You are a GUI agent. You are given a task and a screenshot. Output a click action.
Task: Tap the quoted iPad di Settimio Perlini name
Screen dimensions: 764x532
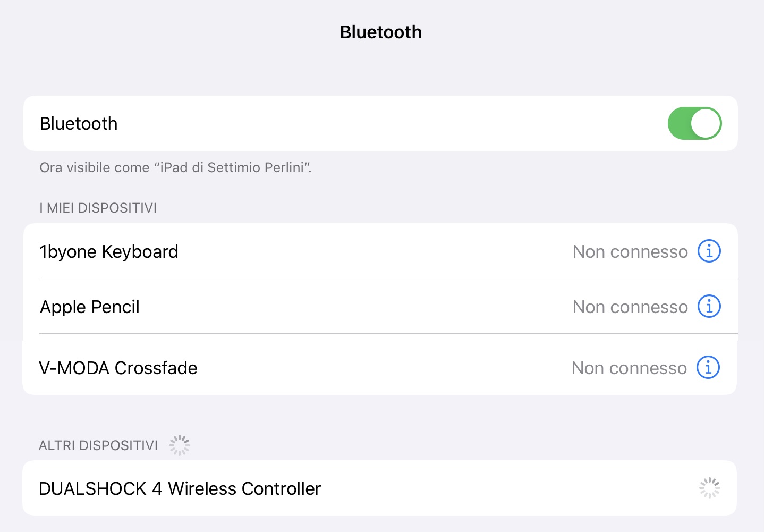tap(232, 167)
